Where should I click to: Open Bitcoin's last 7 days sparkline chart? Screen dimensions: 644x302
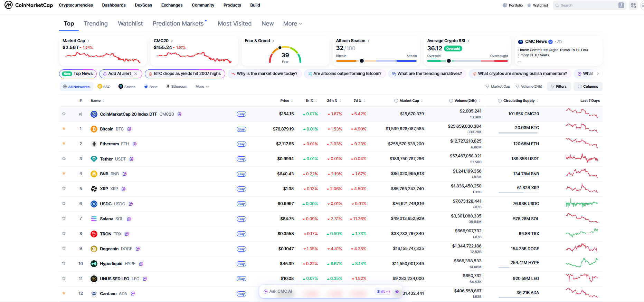tap(582, 128)
